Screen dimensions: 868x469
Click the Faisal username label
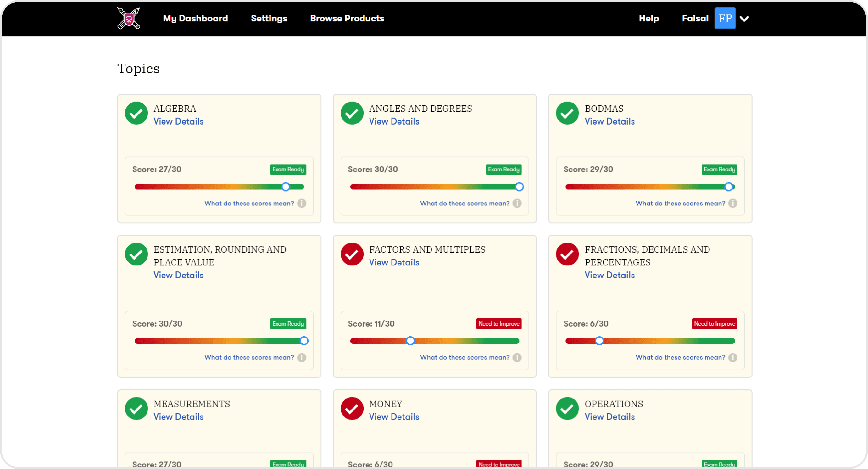point(695,19)
